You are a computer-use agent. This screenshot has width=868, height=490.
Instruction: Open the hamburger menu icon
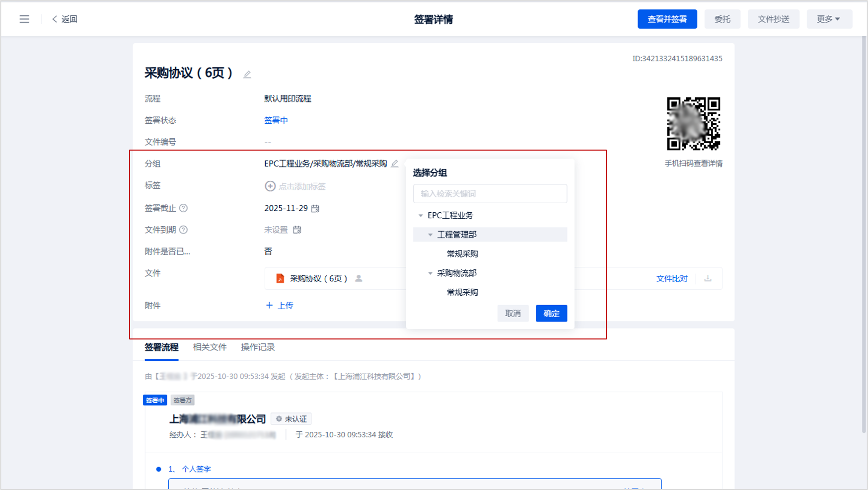pyautogui.click(x=24, y=19)
